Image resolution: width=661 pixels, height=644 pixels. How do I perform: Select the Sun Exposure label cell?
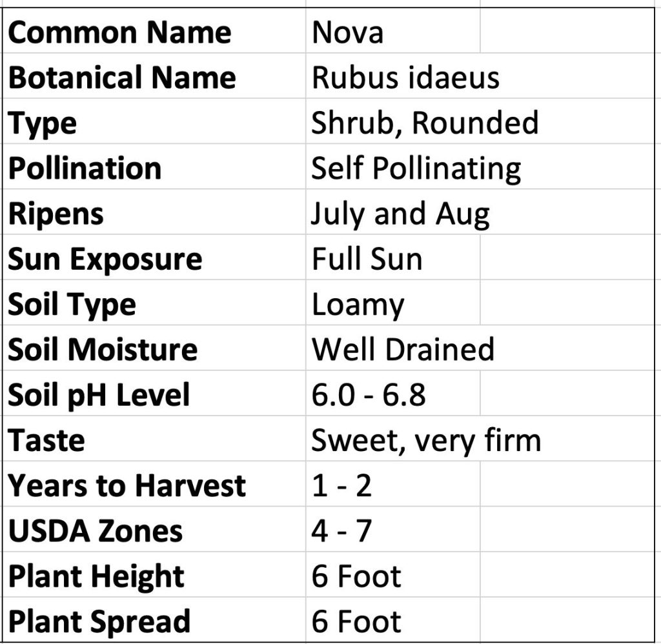(154, 257)
